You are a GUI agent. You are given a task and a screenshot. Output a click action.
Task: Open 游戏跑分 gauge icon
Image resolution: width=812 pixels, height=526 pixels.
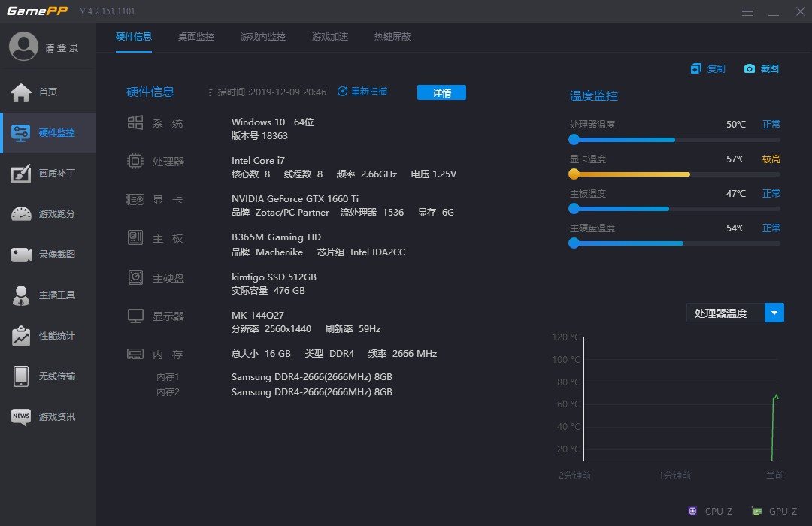tap(21, 214)
